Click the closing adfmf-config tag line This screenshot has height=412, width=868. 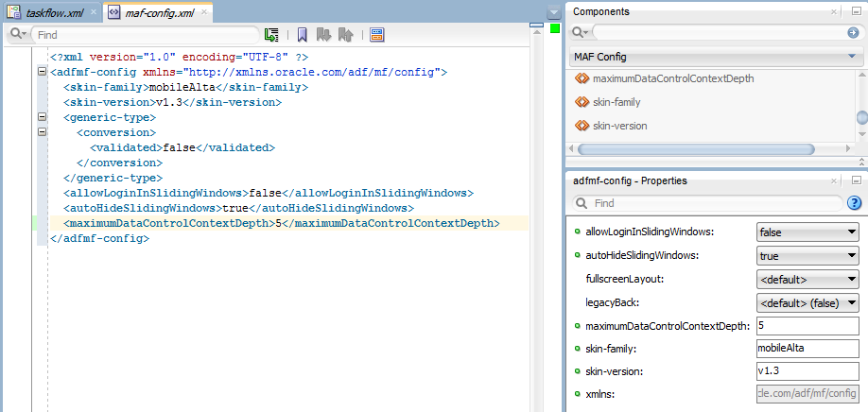coord(99,238)
